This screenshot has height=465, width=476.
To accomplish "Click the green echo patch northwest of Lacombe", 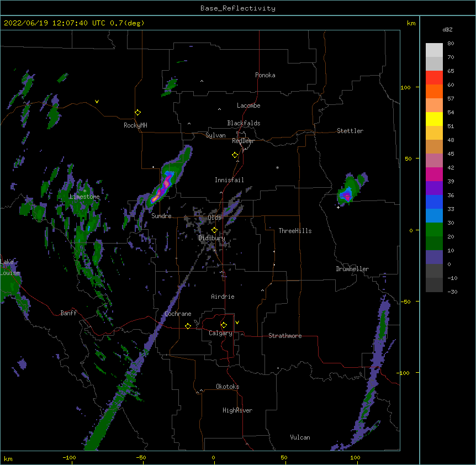I will point(170,86).
